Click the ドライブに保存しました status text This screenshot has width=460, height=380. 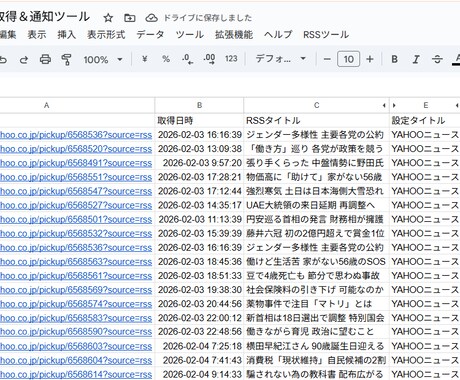207,18
